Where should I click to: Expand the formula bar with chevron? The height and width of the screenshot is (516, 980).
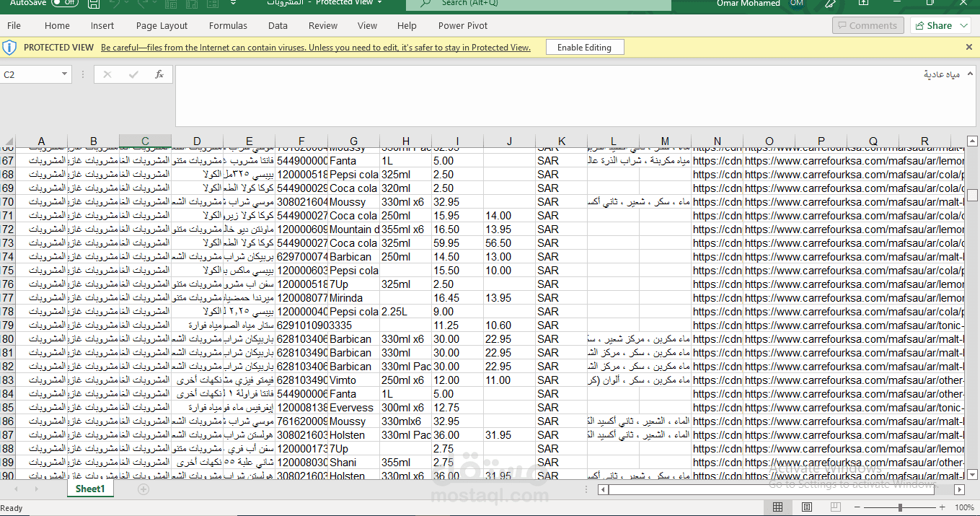coord(970,74)
